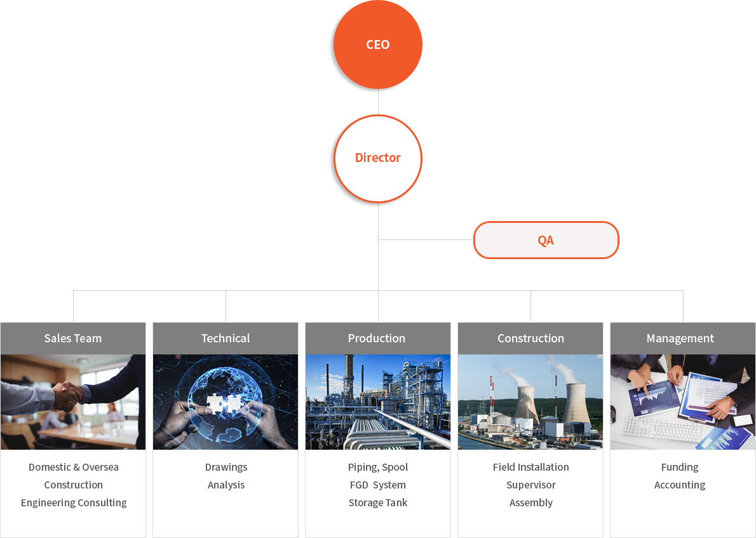Click the office charts and keyboard photo
Viewport: 756px width, 538px height.
point(683,402)
